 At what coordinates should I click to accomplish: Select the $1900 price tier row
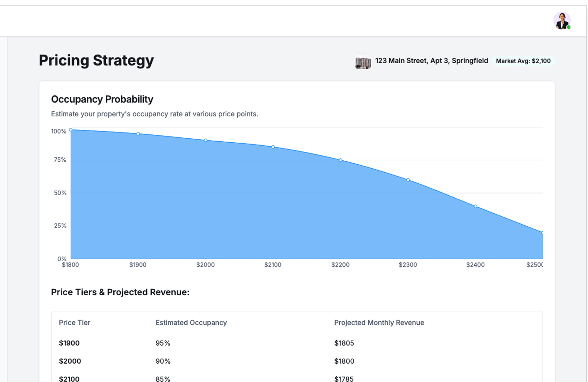(69, 343)
